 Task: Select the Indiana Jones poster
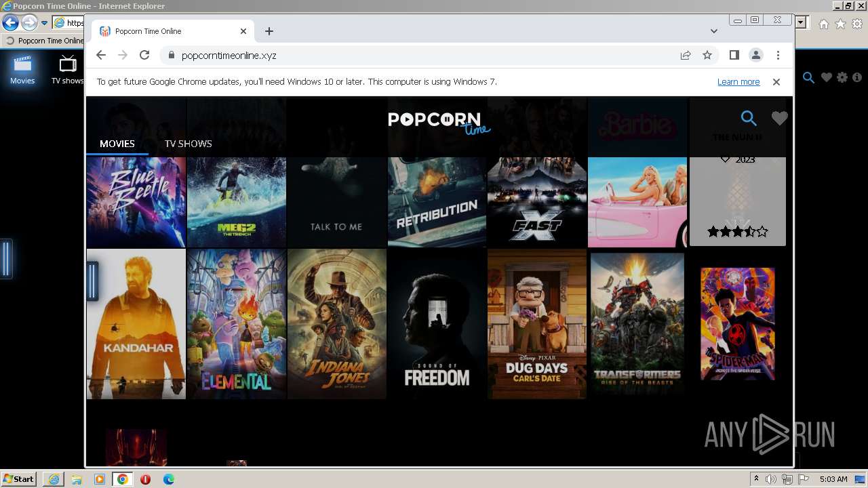[336, 324]
